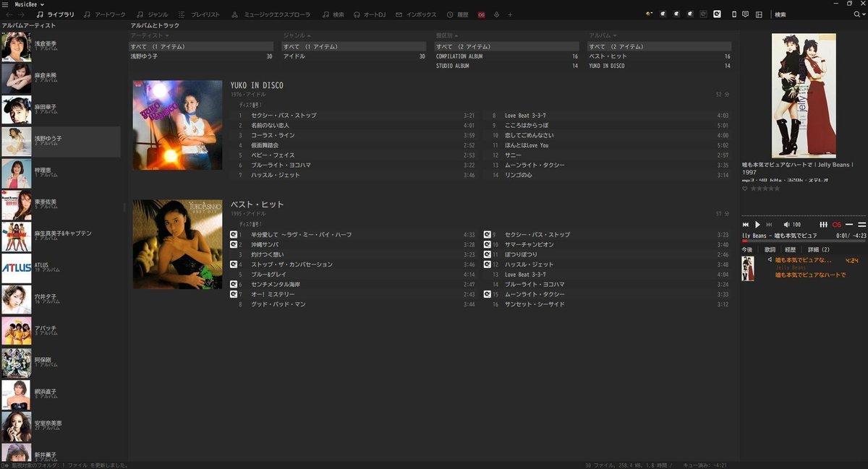Click the Last.fm scrobble icon beside the equalizer

(836, 224)
